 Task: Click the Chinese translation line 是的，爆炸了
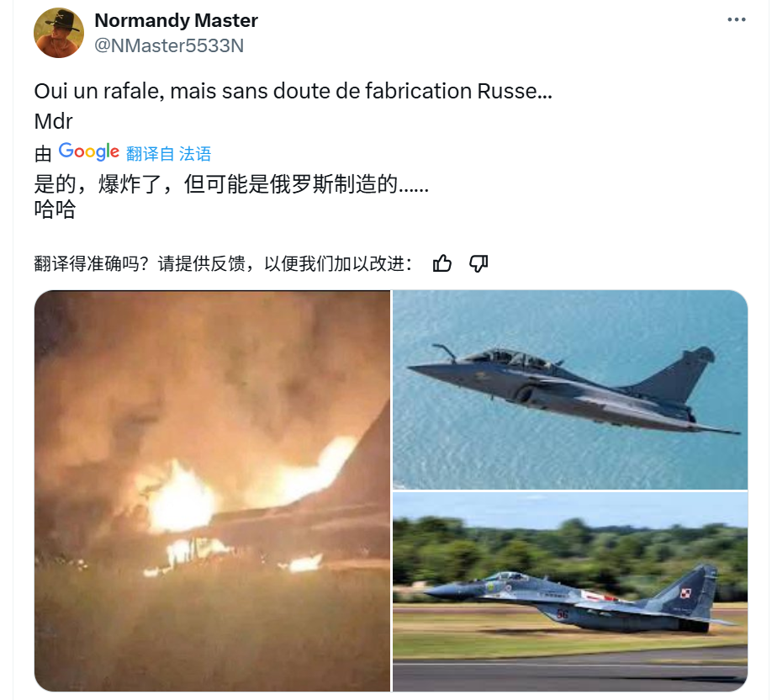(231, 184)
